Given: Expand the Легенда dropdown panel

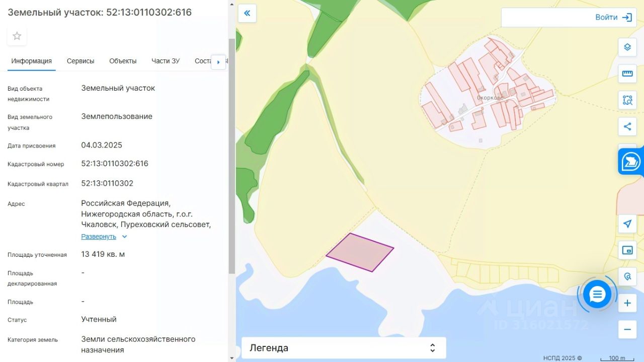Looking at the screenshot, I should (344, 348).
